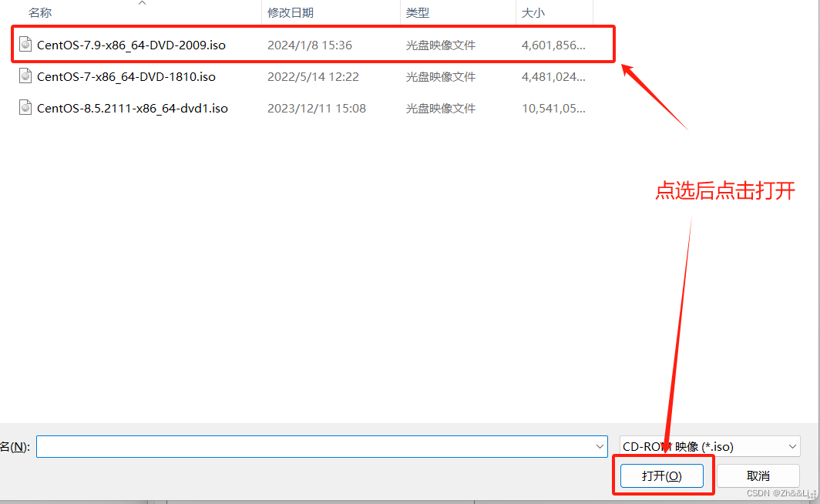Click 光盘映像文件 type in the CentOS-8.5.2111 row
The width and height of the screenshot is (820, 504).
tap(440, 108)
